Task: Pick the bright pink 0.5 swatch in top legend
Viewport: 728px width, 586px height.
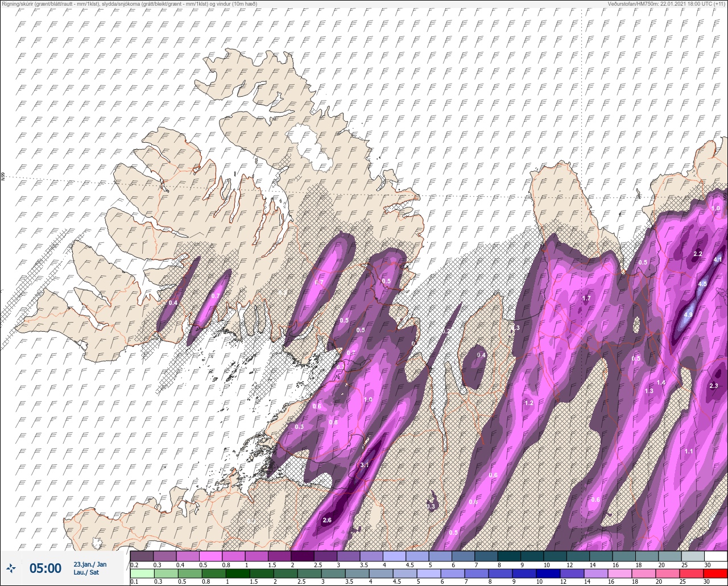Action: click(210, 556)
